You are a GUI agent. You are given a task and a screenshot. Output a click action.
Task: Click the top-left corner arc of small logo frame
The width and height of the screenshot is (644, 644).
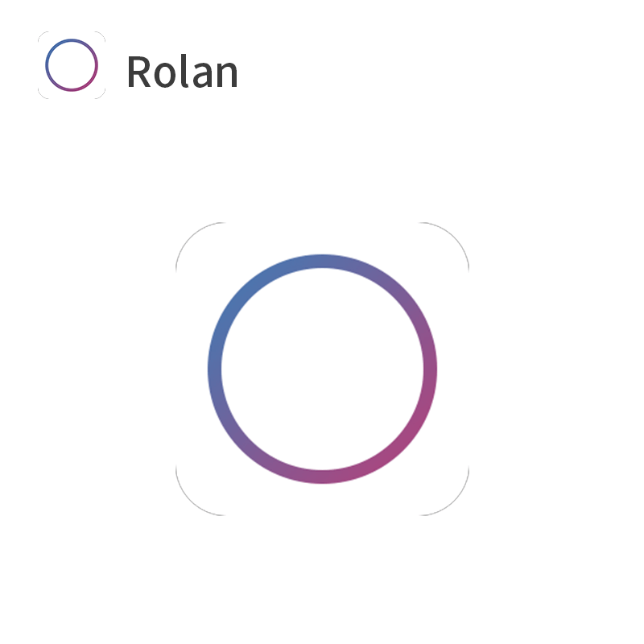pyautogui.click(x=42, y=35)
